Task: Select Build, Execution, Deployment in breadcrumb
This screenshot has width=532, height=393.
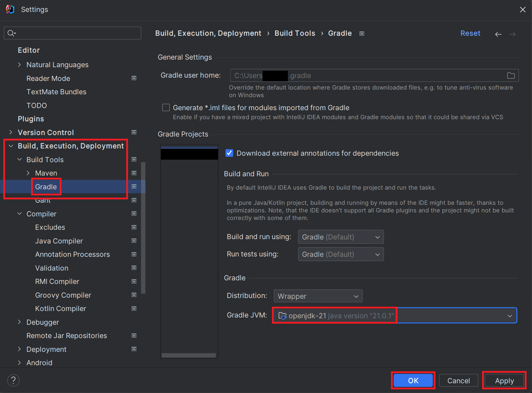Action: tap(208, 33)
